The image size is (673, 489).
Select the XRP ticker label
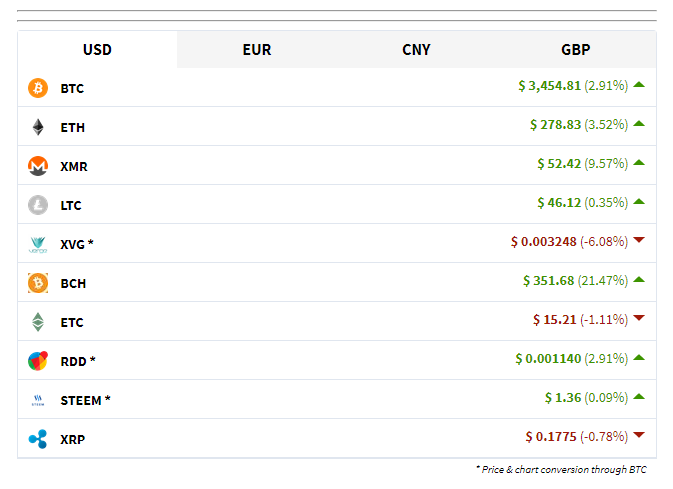click(73, 440)
